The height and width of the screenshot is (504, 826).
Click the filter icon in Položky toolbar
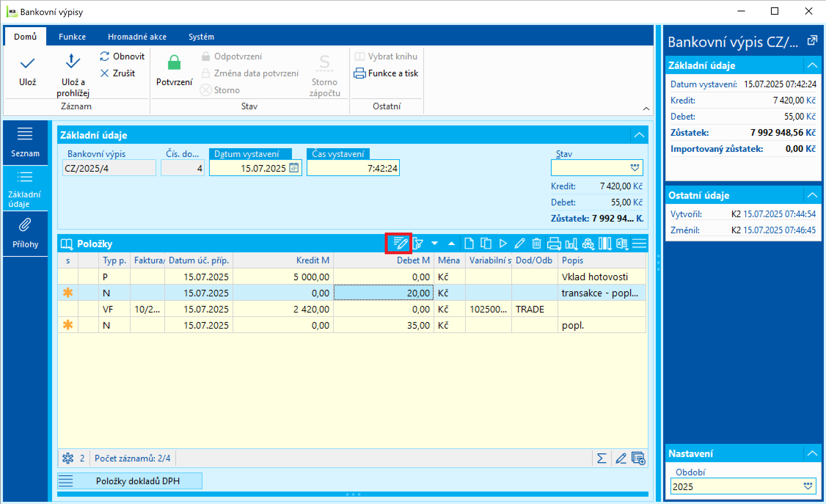tap(418, 244)
